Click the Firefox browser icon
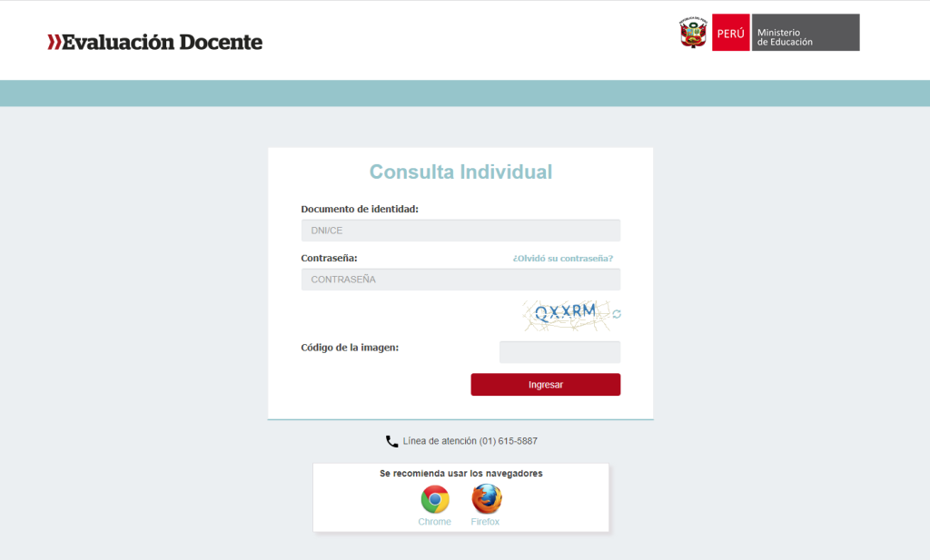This screenshot has height=560, width=930. (486, 499)
